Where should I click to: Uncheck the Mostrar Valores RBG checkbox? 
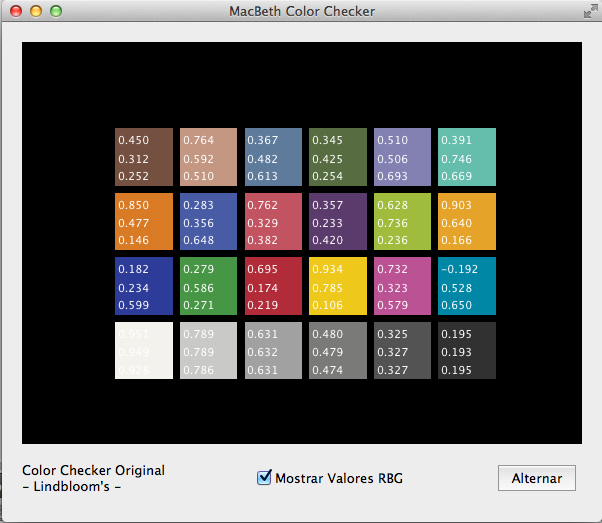point(264,478)
